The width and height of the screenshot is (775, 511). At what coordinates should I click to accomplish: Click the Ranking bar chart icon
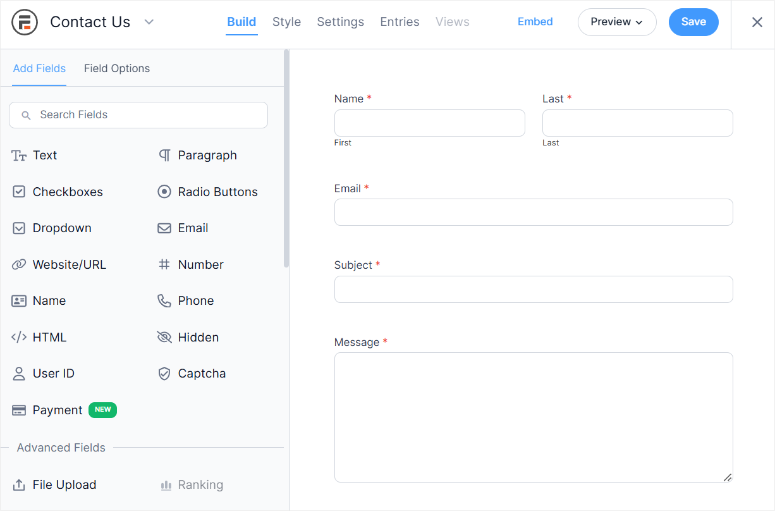(166, 486)
